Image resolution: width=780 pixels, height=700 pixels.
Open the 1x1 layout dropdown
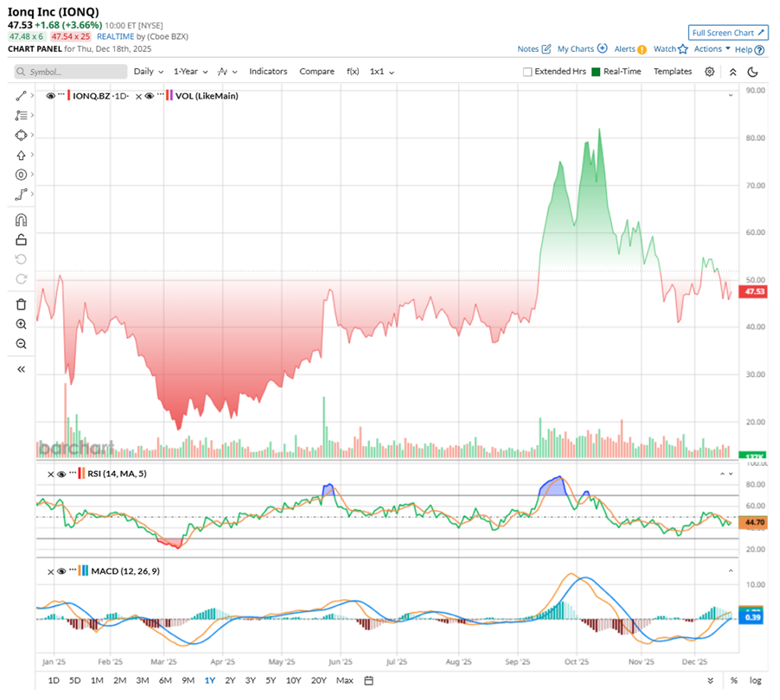point(381,72)
